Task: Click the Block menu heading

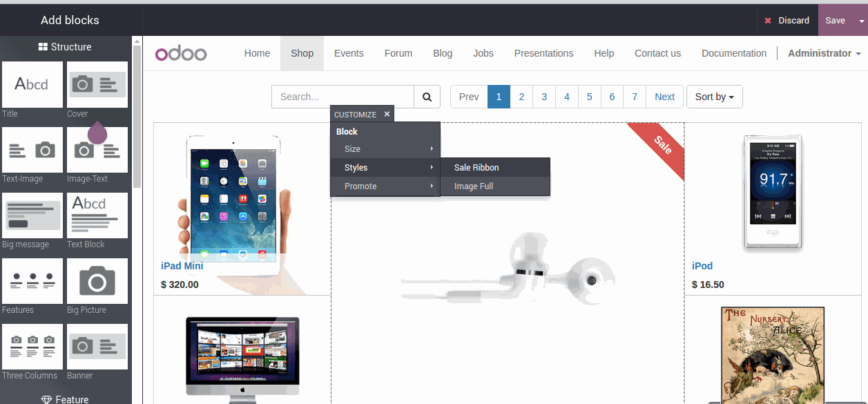Action: pyautogui.click(x=347, y=132)
